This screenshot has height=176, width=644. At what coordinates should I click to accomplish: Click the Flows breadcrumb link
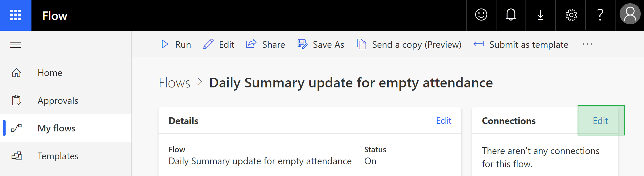pyautogui.click(x=174, y=83)
